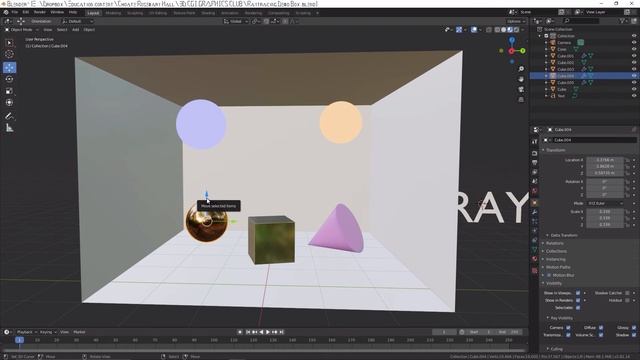This screenshot has width=640, height=360.
Task: Open the Object properties tab icon
Action: [x=535, y=202]
